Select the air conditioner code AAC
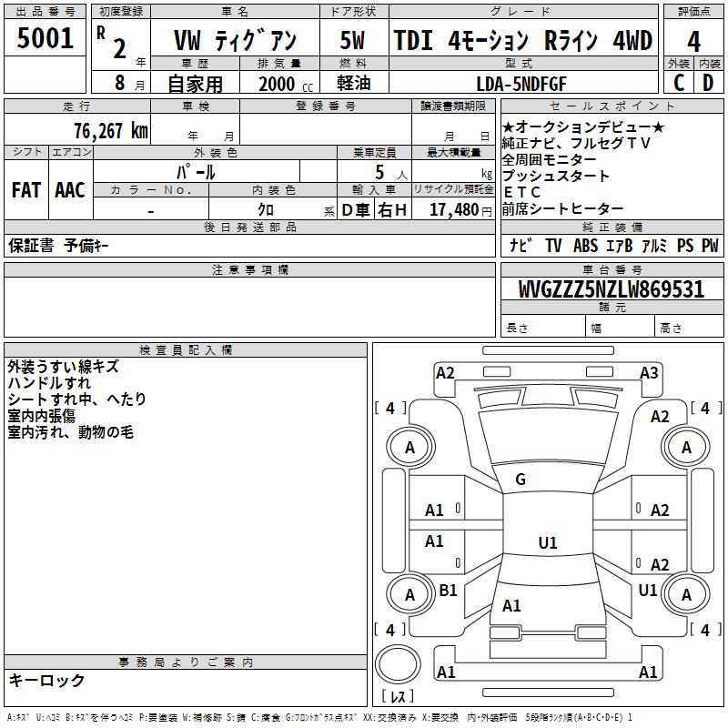 pyautogui.click(x=70, y=190)
